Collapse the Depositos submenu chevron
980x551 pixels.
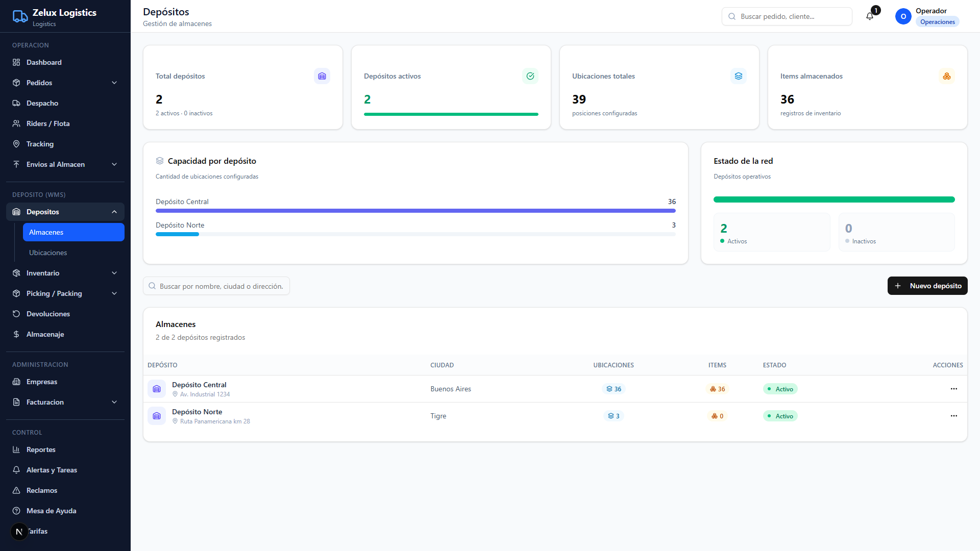click(x=114, y=212)
